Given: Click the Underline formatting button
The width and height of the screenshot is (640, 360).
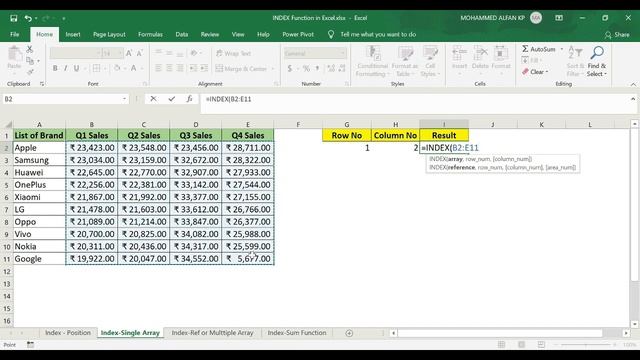Looking at the screenshot, I should pyautogui.click(x=76, y=68).
